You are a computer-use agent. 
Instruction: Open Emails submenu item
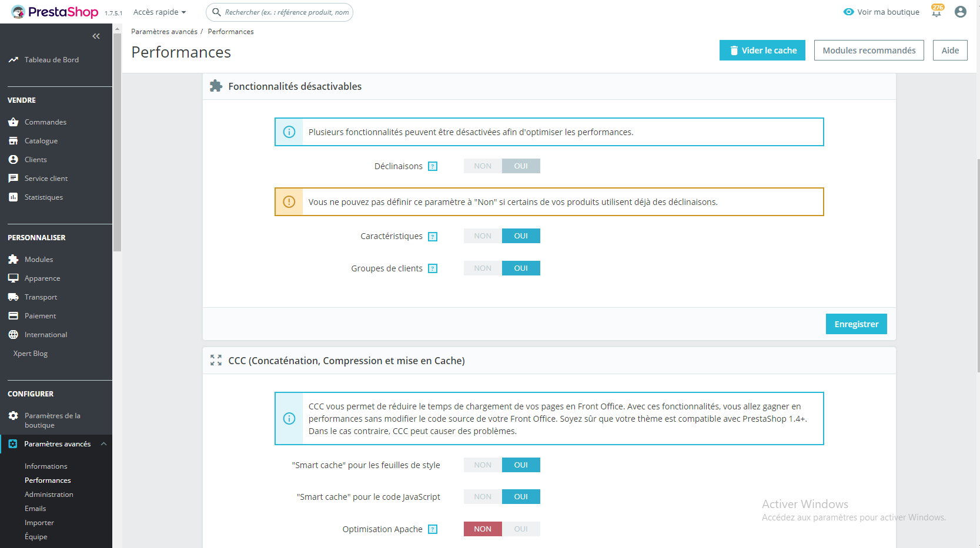pos(35,509)
